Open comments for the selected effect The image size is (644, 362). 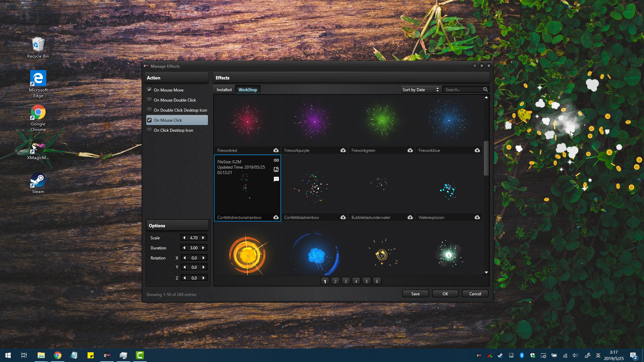point(276,179)
